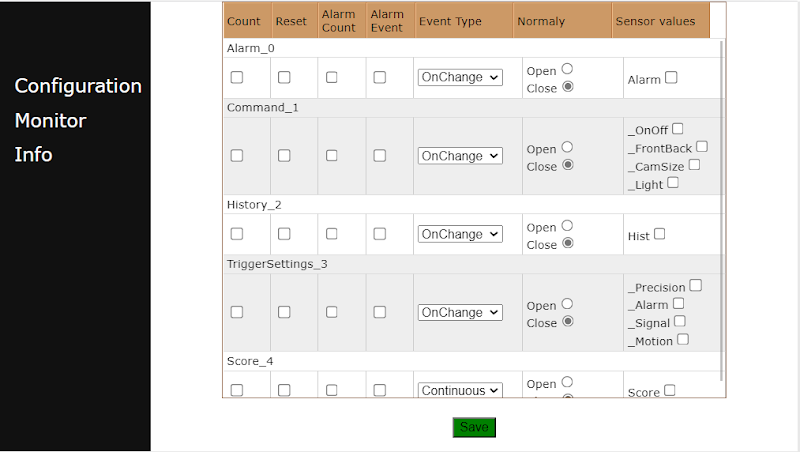Open the Event Type dropdown for Command_1

(460, 156)
